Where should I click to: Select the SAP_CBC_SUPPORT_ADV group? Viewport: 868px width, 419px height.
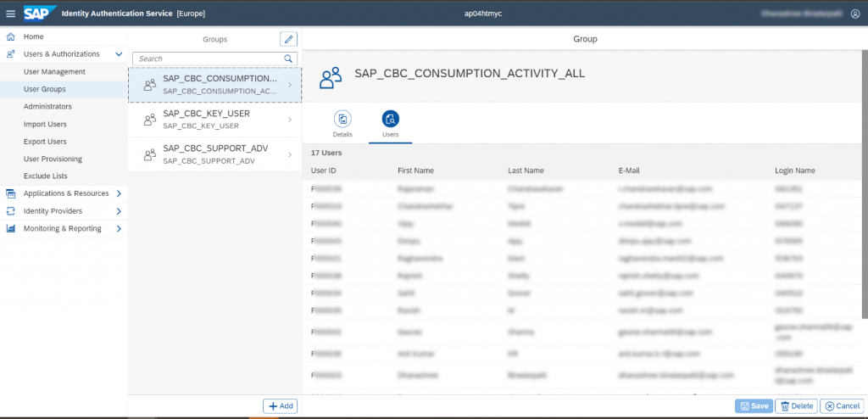pyautogui.click(x=215, y=154)
